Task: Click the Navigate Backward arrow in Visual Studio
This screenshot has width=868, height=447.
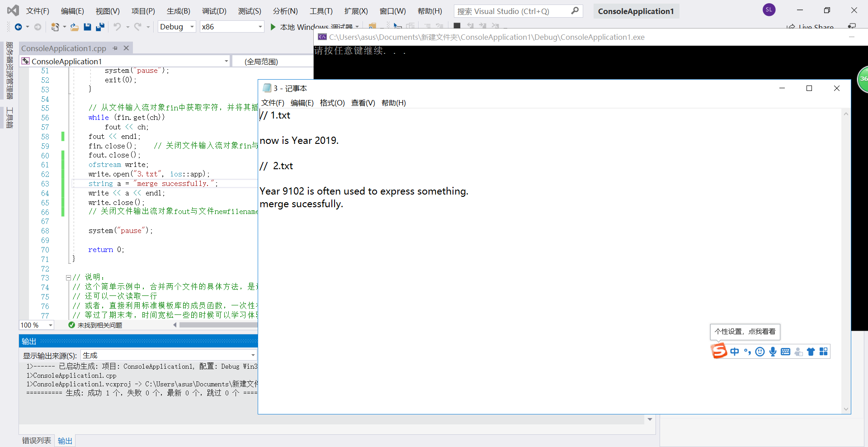Action: click(18, 27)
